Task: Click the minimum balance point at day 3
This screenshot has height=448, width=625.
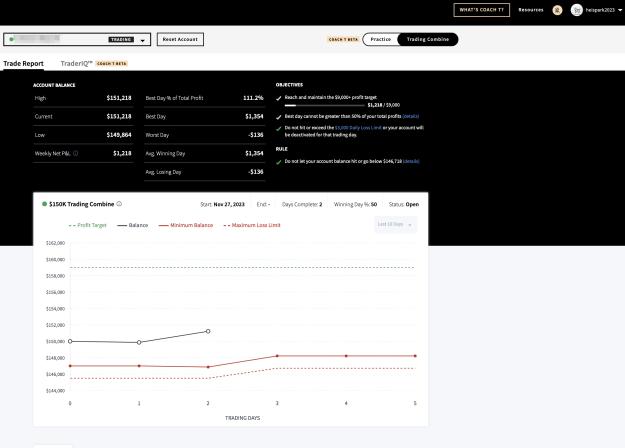Action: click(277, 356)
